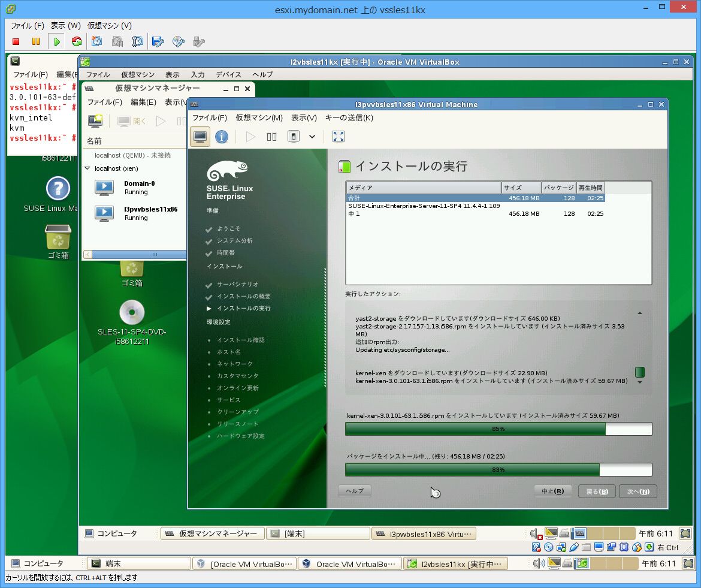Click the SUSE Linux help desktop icon
Viewport: 701px width, 588px height.
tap(58, 188)
